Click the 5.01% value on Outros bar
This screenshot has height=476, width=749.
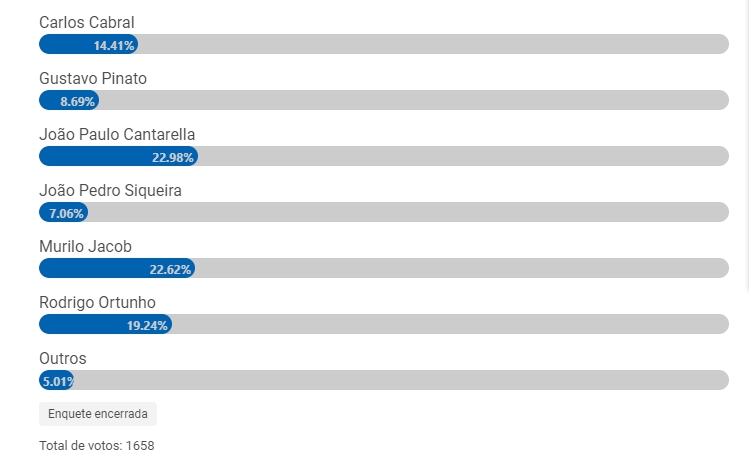tap(56, 381)
